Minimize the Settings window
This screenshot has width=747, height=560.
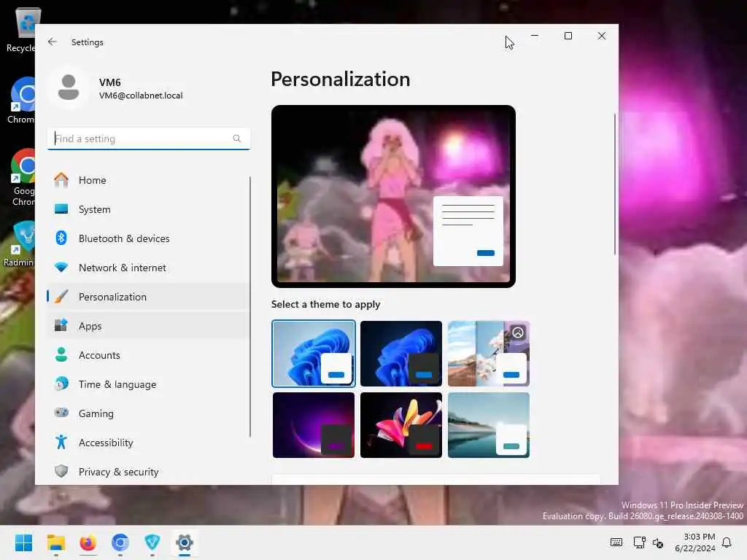(x=535, y=36)
